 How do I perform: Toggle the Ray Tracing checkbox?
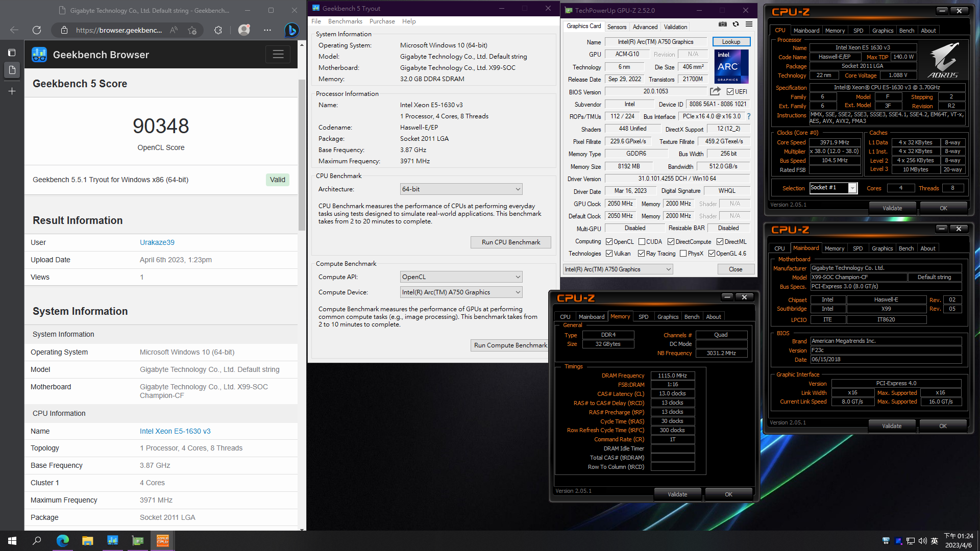[x=641, y=254]
